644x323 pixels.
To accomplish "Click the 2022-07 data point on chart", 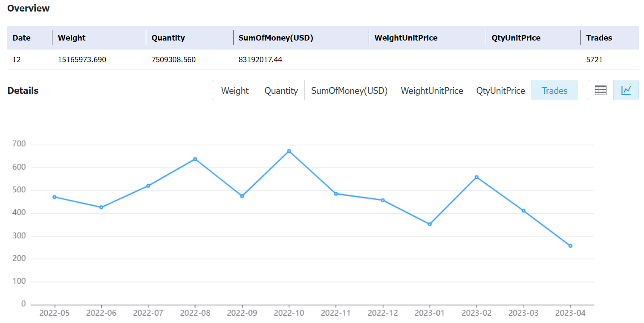I will (x=148, y=186).
